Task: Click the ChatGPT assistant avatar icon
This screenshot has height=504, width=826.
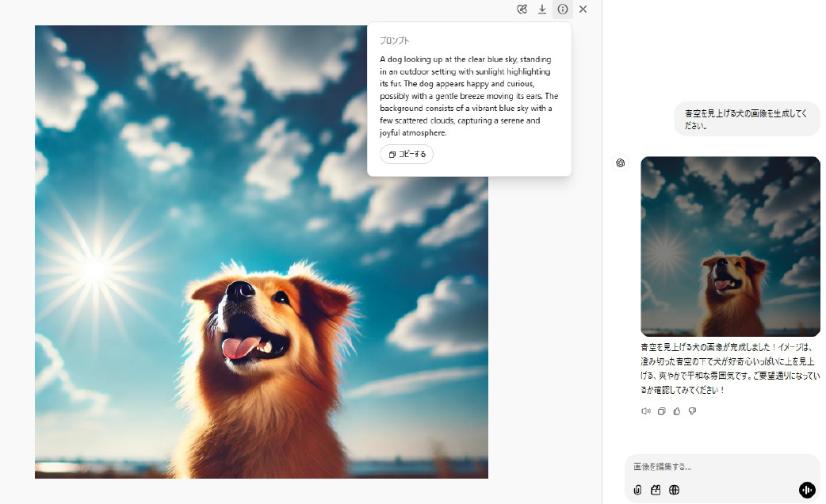Action: (x=621, y=162)
